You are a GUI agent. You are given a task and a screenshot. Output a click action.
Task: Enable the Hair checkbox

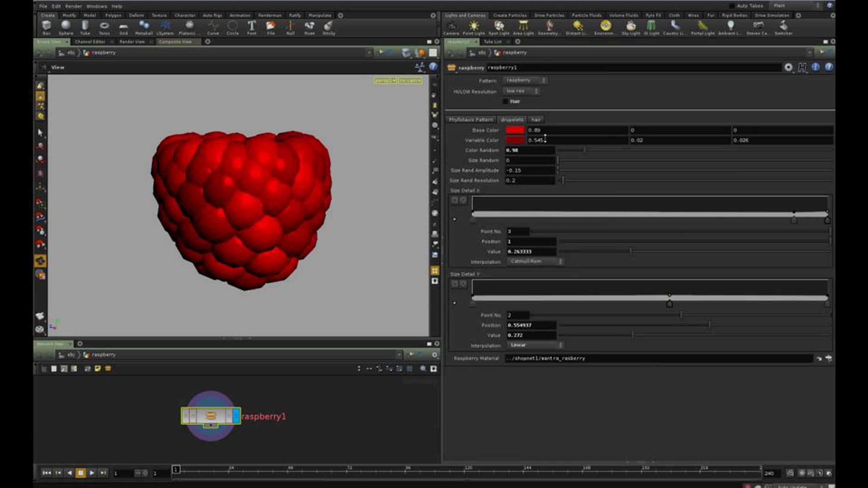pos(505,102)
